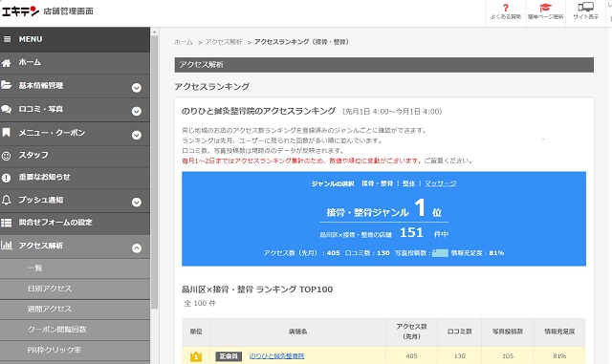Click the 151 store count number

[x=411, y=233]
